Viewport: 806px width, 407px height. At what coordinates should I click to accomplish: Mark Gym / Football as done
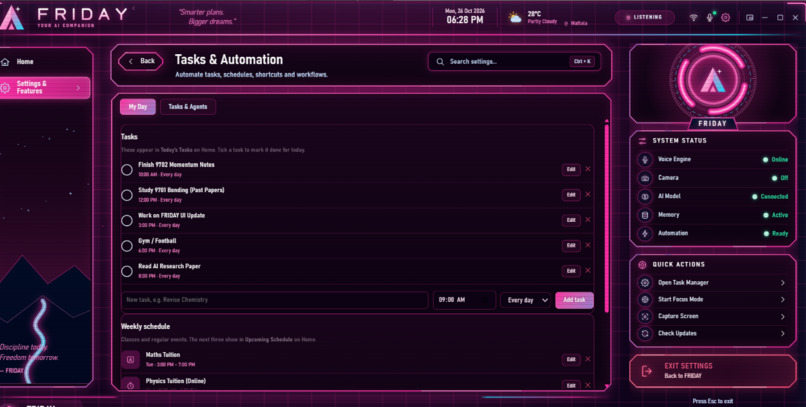[x=127, y=246]
